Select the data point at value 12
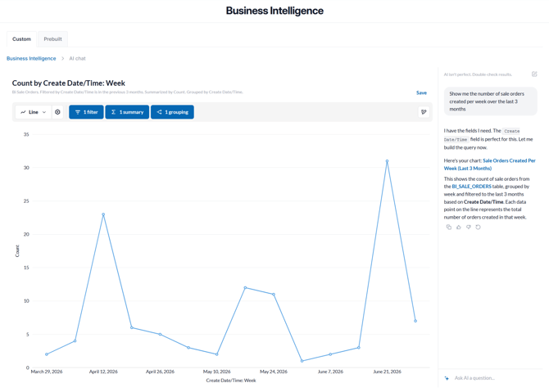549x392 pixels. pos(245,287)
